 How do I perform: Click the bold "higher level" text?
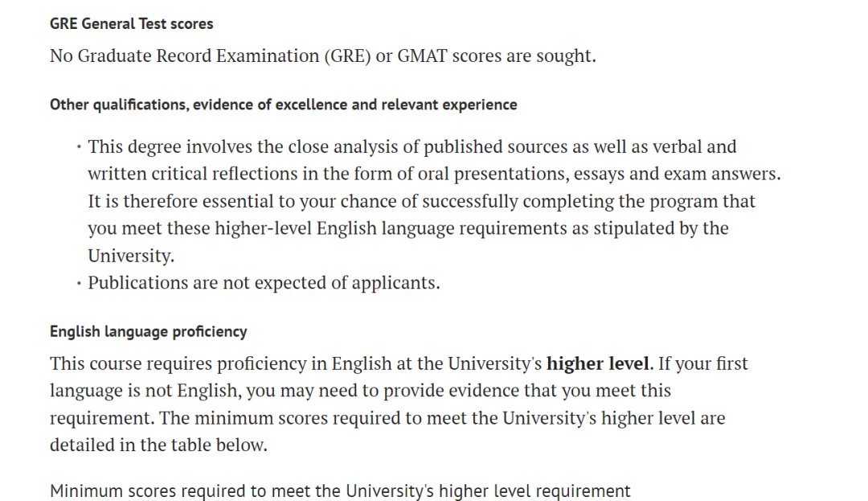coord(597,363)
